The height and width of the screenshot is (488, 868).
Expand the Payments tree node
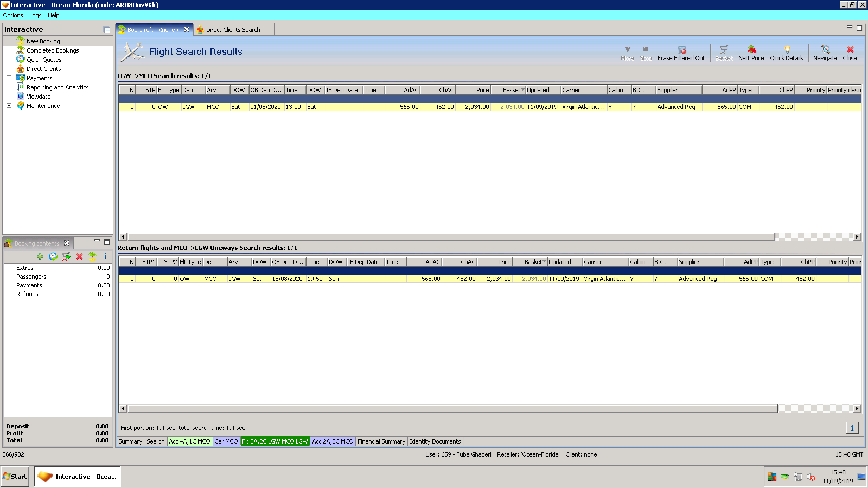(9, 78)
